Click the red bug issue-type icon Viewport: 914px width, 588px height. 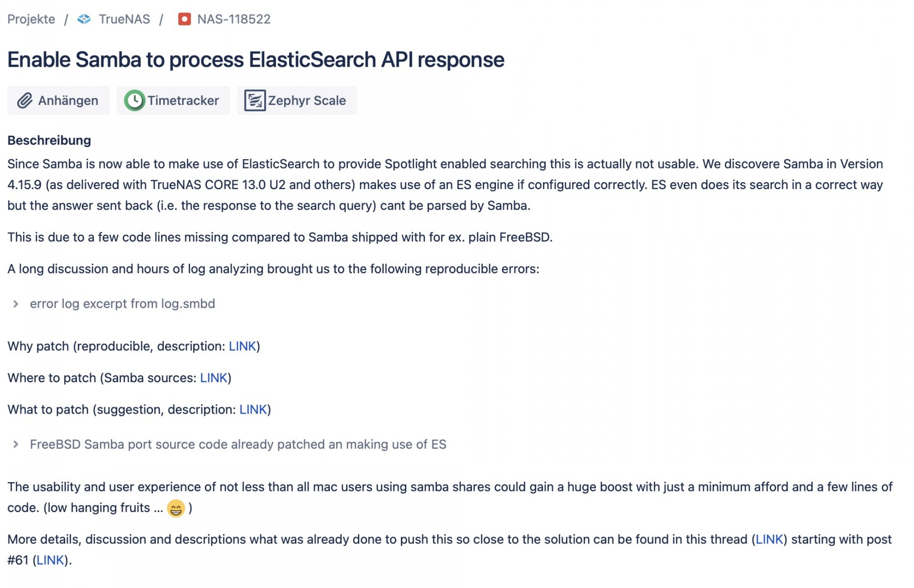tap(184, 19)
